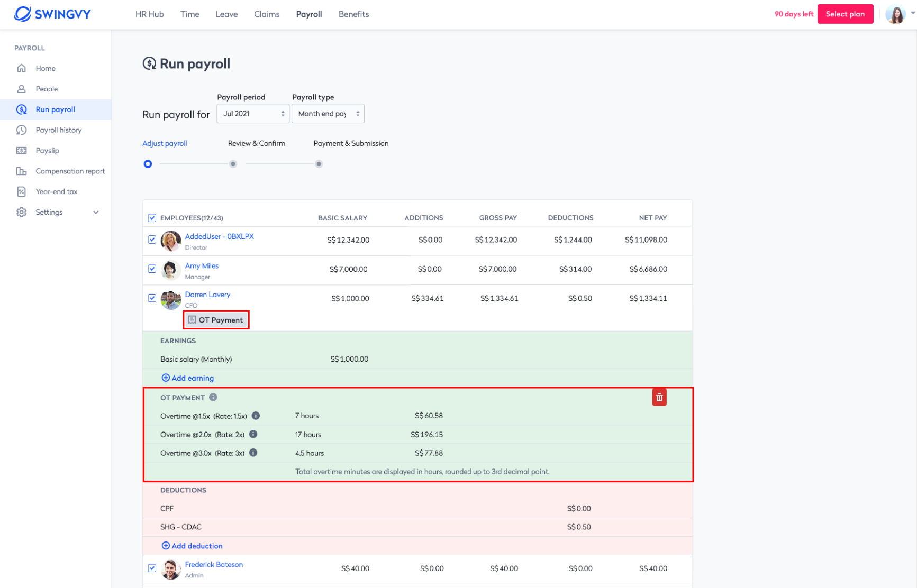This screenshot has width=917, height=588.
Task: Open Time menu
Action: (190, 14)
